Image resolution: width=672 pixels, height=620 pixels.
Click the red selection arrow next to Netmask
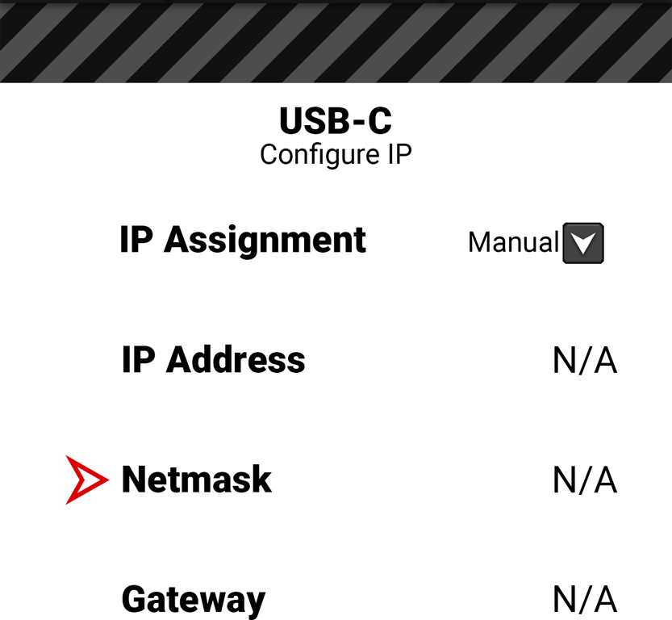86,480
